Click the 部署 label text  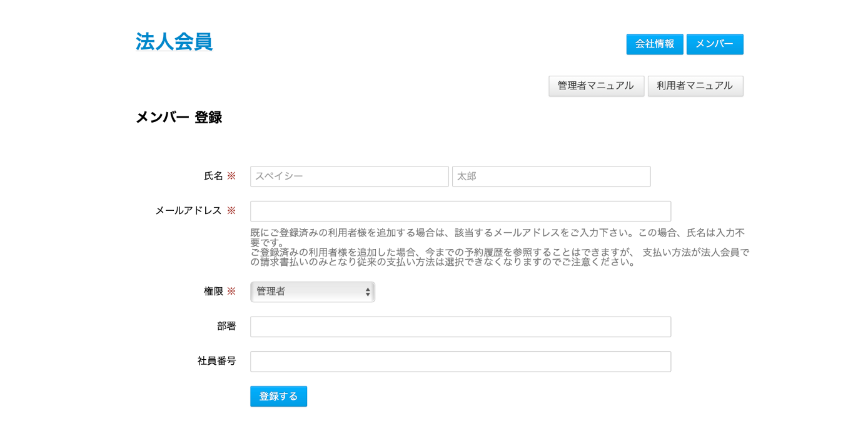pyautogui.click(x=226, y=327)
